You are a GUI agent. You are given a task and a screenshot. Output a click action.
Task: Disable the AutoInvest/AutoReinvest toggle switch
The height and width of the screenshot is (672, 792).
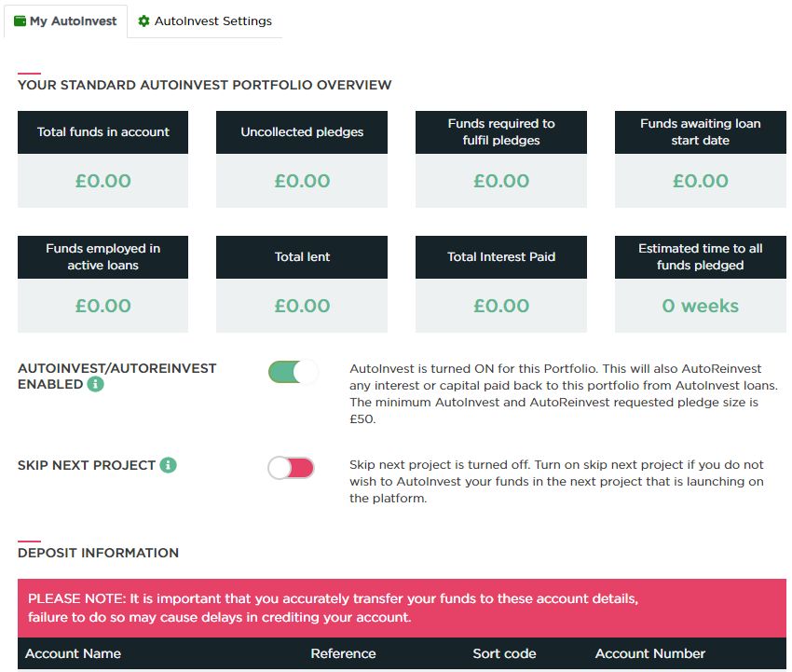pos(293,373)
